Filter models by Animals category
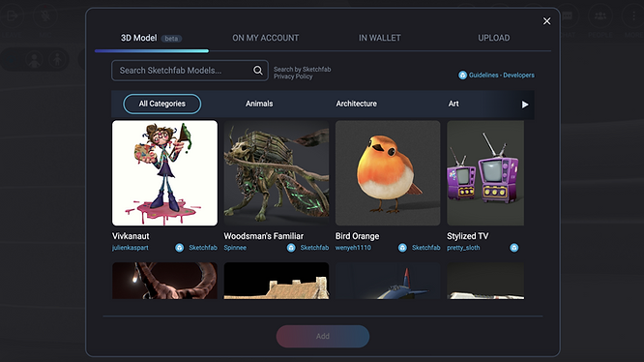 pyautogui.click(x=259, y=104)
